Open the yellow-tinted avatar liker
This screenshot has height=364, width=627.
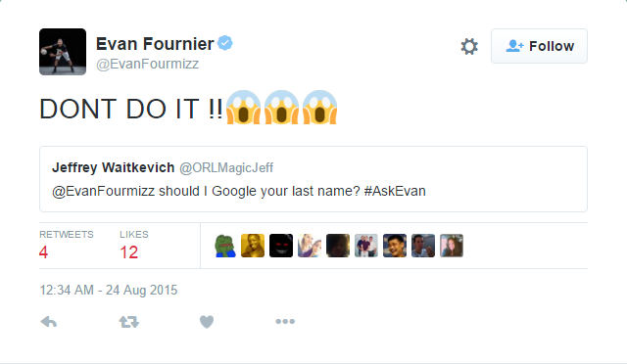point(253,246)
